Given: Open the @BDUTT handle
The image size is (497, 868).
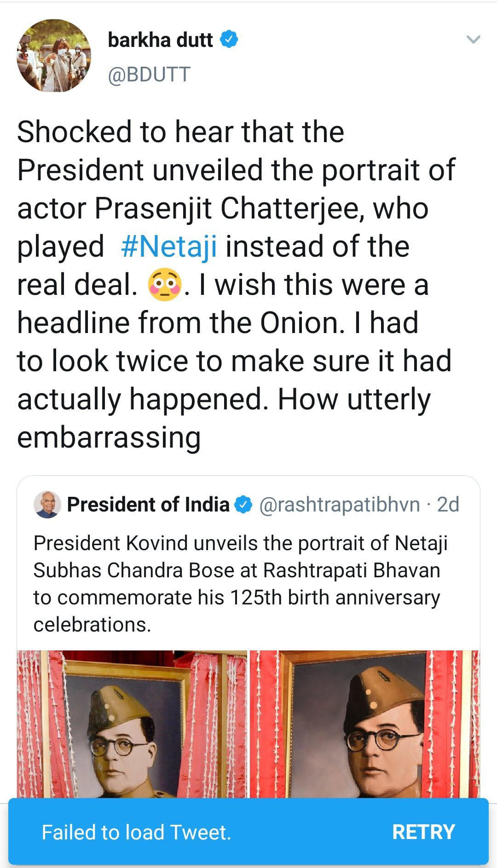Looking at the screenshot, I should 149,75.
